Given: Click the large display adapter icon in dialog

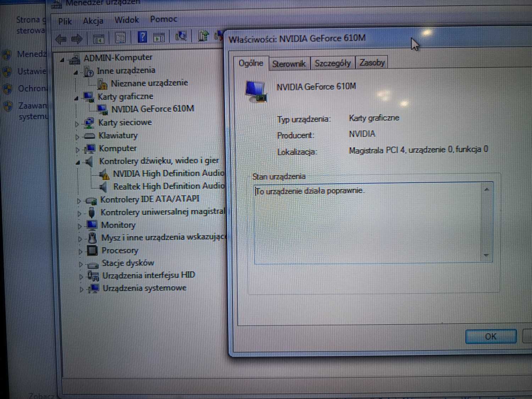Looking at the screenshot, I should tap(256, 92).
